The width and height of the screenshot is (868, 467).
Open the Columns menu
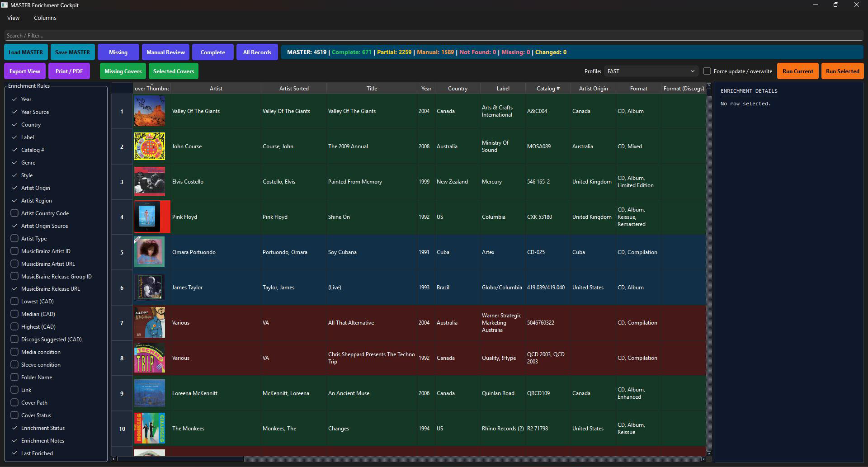click(x=45, y=18)
